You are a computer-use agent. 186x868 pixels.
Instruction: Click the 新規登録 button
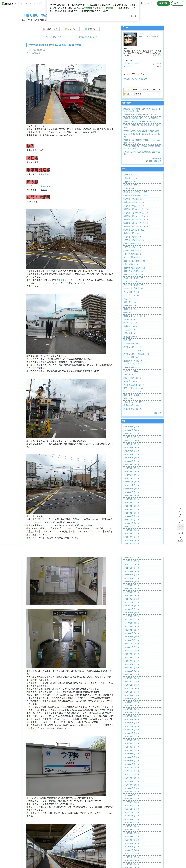coord(163,3)
